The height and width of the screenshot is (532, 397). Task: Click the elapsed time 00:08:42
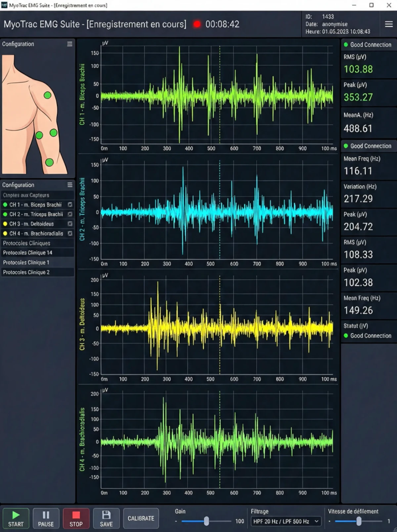pos(222,24)
